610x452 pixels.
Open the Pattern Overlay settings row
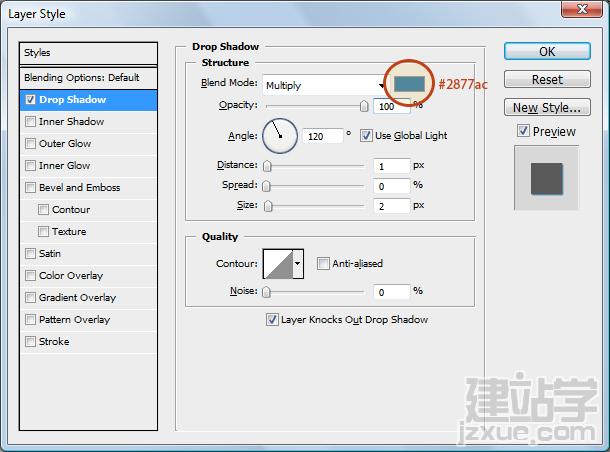point(88,319)
